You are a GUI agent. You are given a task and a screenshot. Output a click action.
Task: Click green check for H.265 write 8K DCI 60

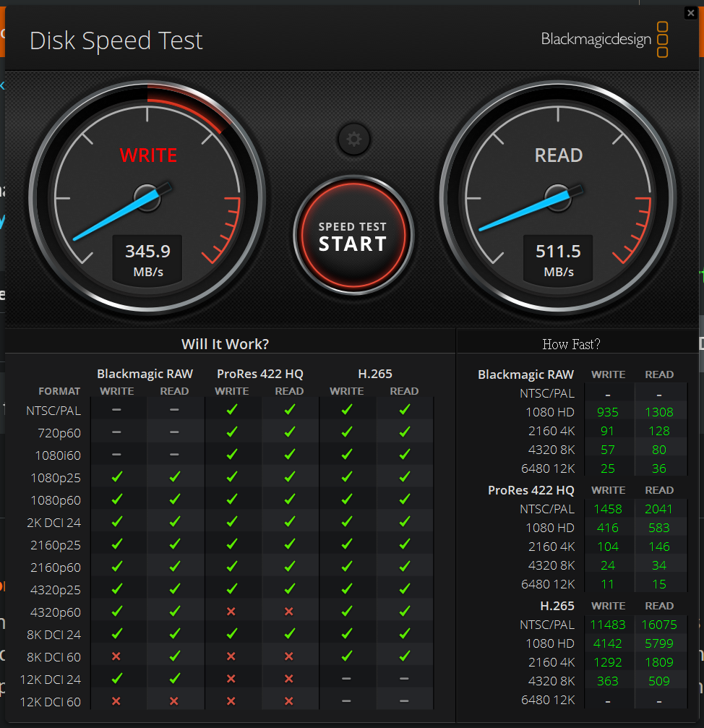pyautogui.click(x=347, y=656)
